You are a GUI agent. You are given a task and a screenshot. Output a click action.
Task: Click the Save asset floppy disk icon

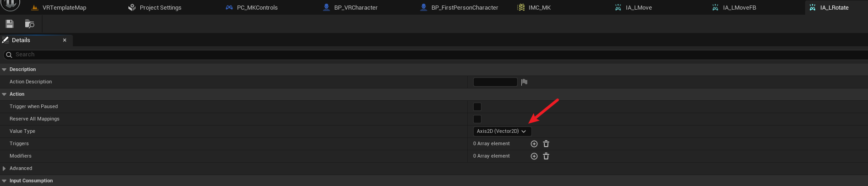pos(10,24)
